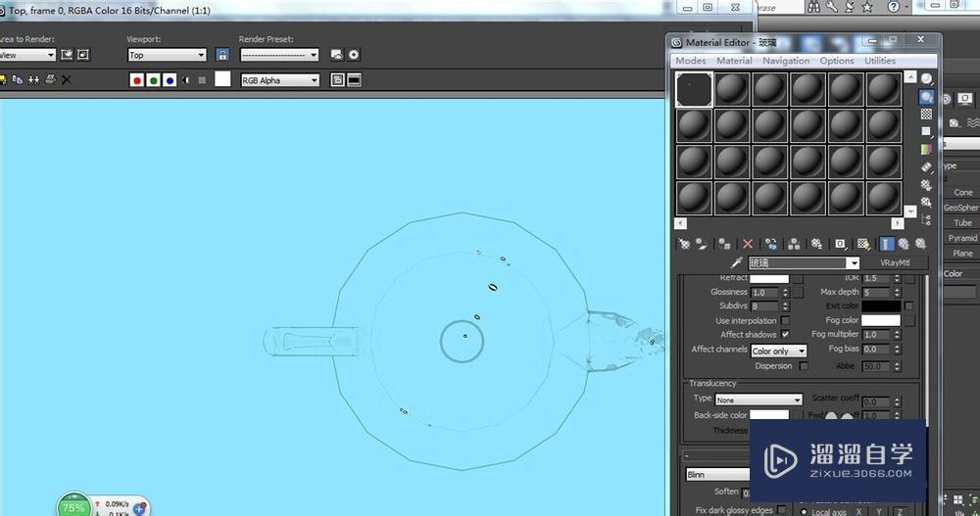Toggle UI frame display icon
The image size is (980, 516).
point(355,80)
